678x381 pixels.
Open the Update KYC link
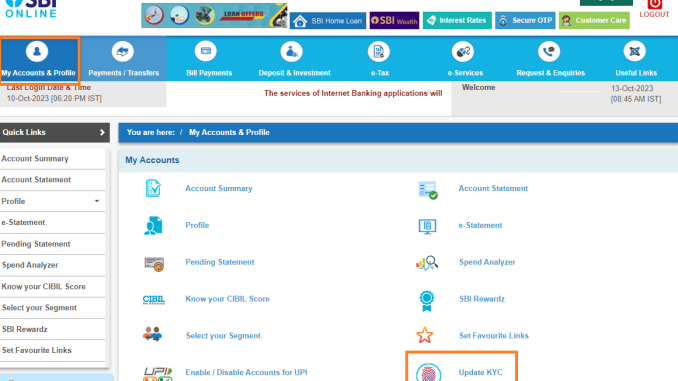point(480,372)
